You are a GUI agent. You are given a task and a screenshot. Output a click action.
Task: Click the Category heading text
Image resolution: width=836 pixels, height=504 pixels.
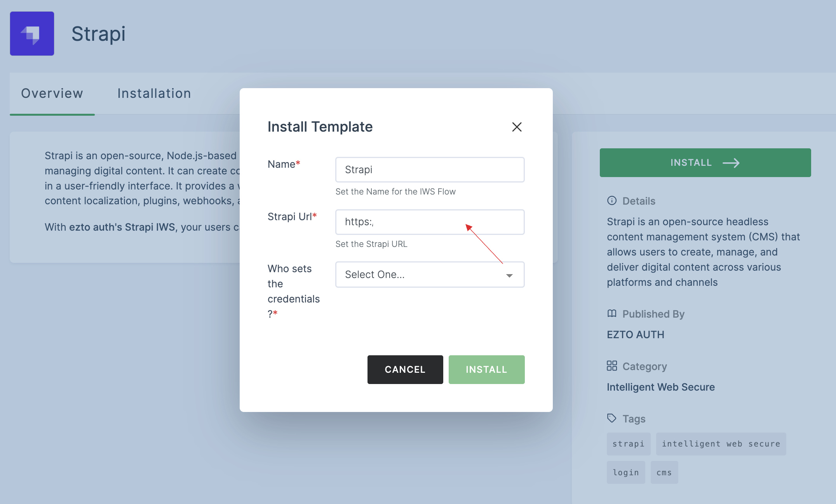[644, 367]
